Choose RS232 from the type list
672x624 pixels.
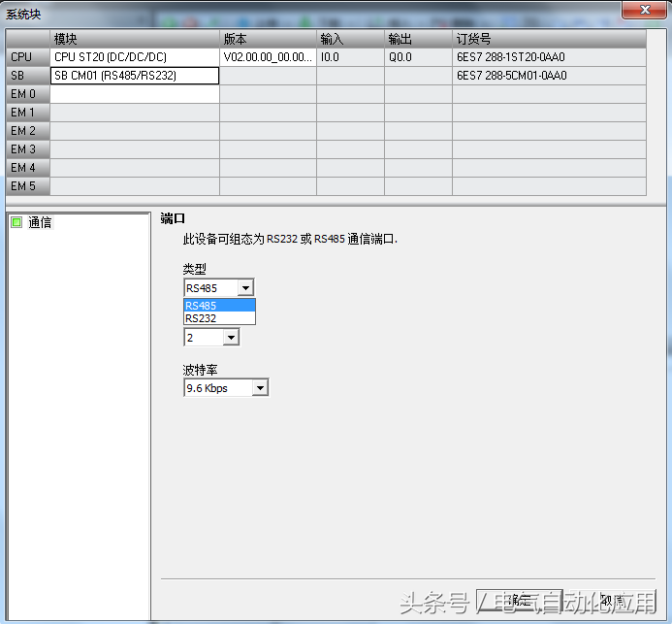tap(219, 318)
